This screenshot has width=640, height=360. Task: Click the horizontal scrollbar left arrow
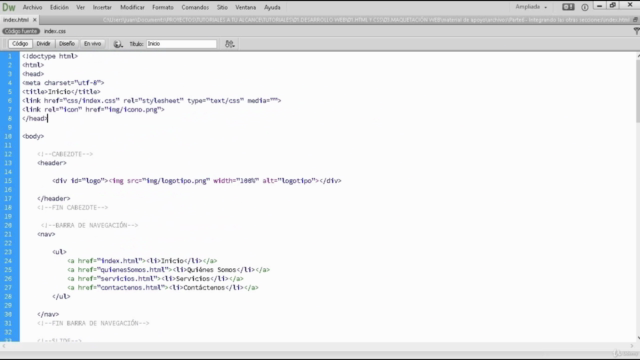pyautogui.click(x=4, y=346)
